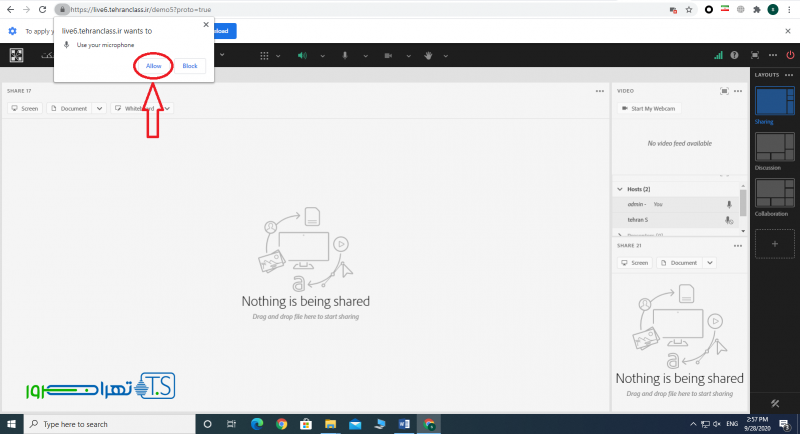Expand the Document dropdown arrow in Share 17
Viewport: 800px width, 434px height.
[x=99, y=108]
